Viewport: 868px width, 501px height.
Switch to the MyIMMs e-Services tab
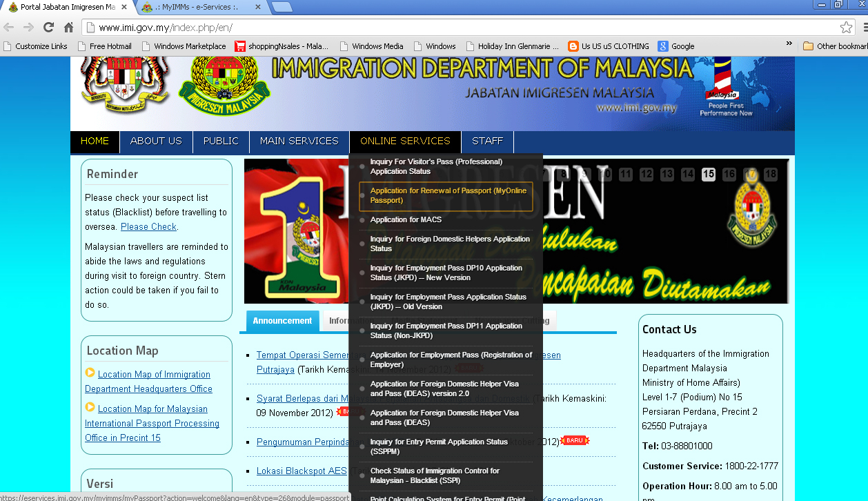[200, 7]
